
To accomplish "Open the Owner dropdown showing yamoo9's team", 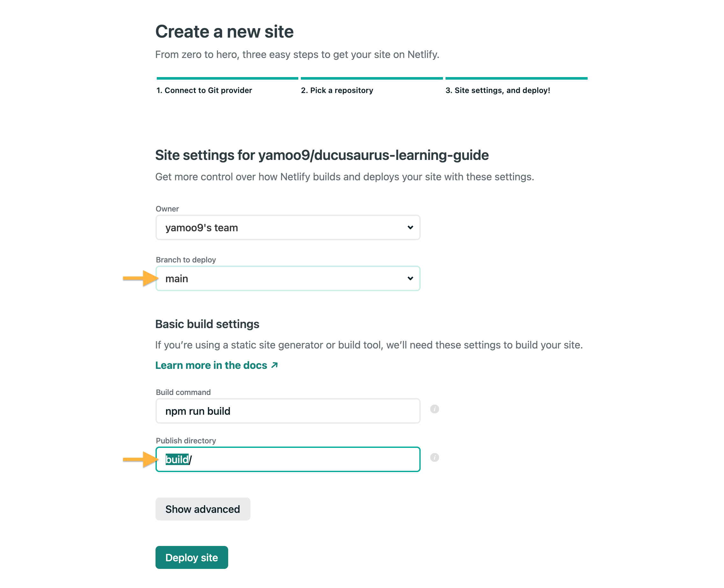I will point(287,228).
